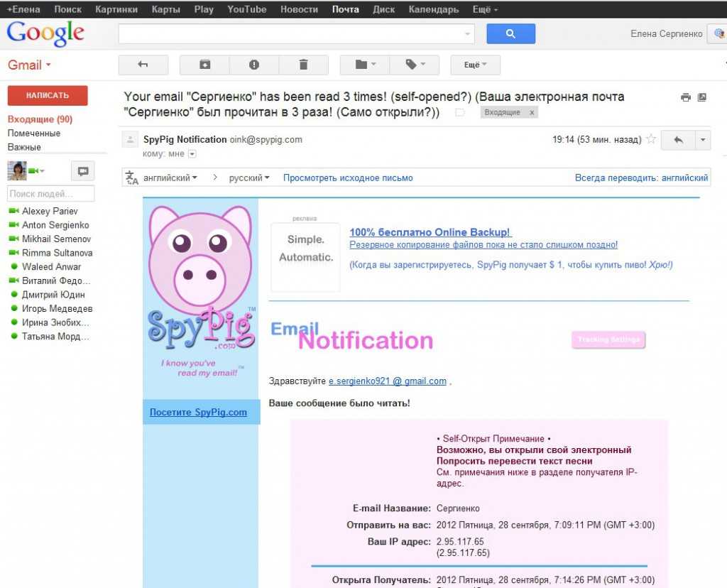
Task: Click the pink Tracking Settings button
Action: coord(608,339)
